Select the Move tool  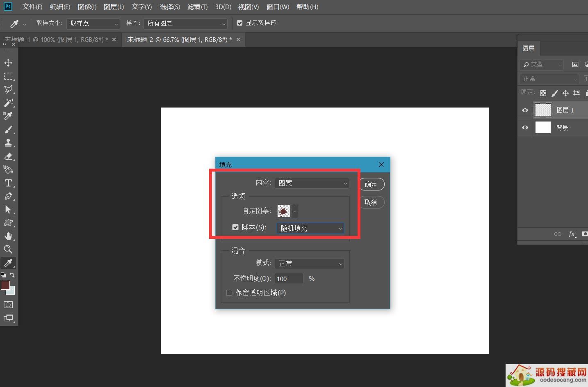8,63
